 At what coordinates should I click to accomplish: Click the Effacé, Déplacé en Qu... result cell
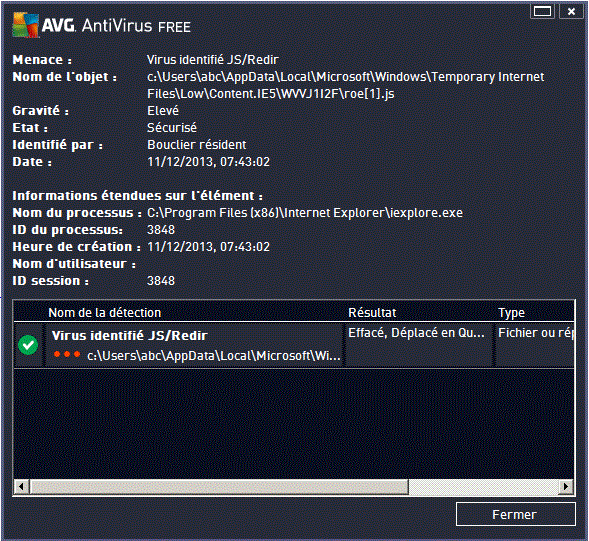[416, 333]
